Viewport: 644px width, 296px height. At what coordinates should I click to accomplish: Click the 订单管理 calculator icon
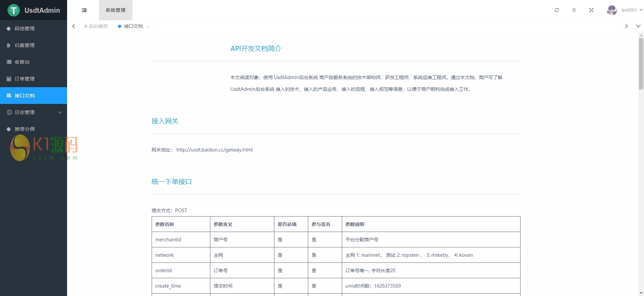click(9, 79)
